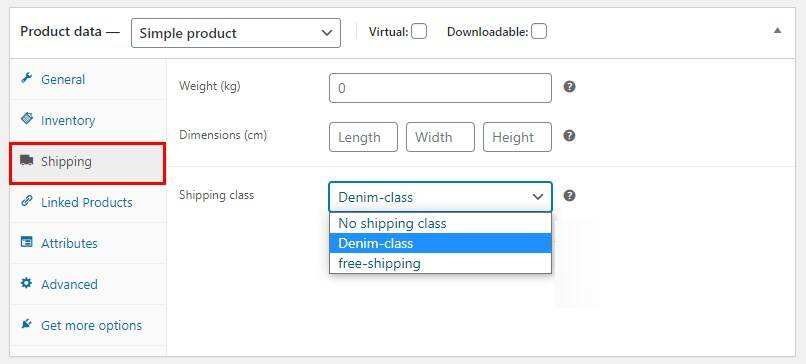
Task: Click the Advanced gear icon
Action: point(26,283)
